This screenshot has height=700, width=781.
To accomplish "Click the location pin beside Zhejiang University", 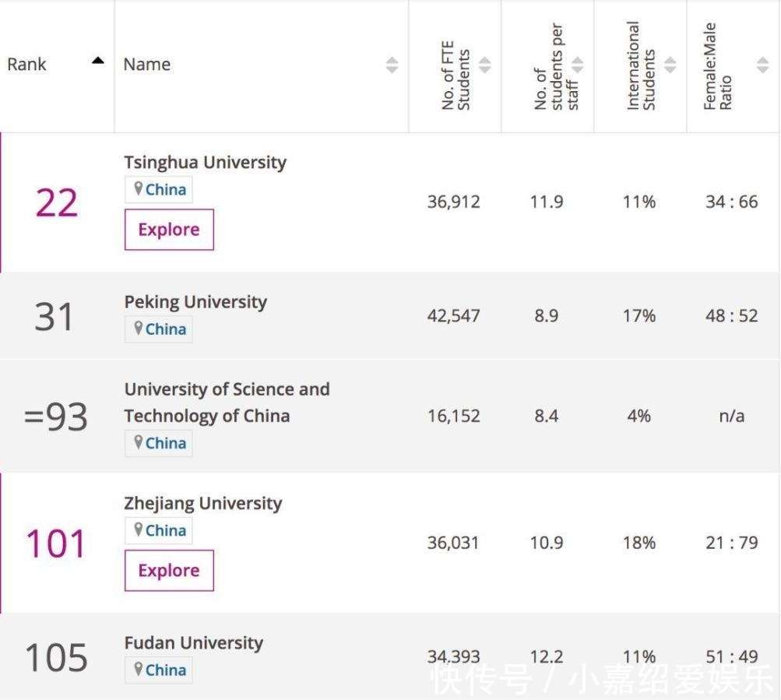I will (x=139, y=530).
